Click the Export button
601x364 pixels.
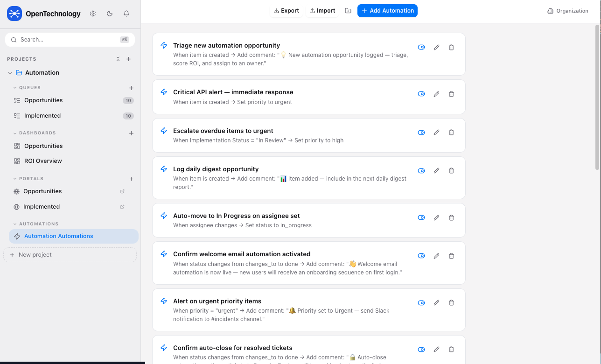(x=286, y=11)
